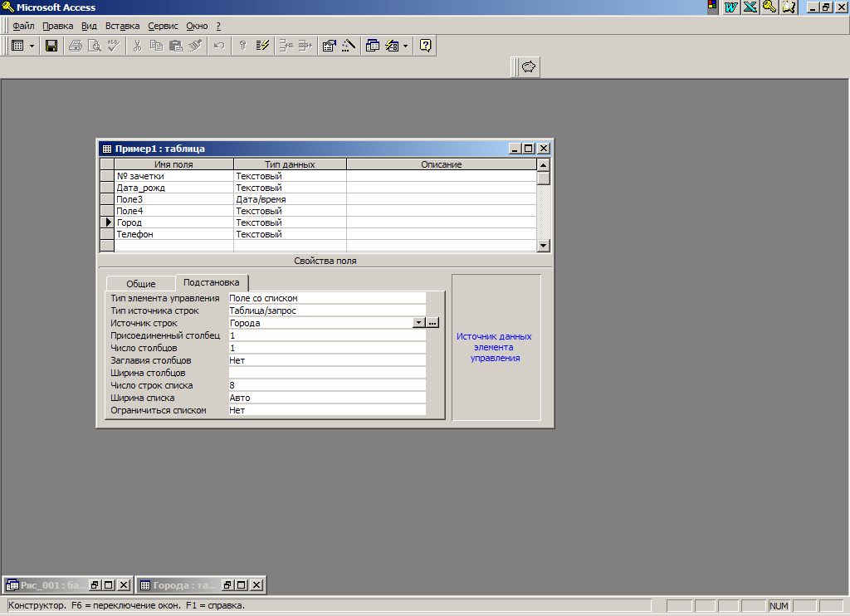Click the Присоединенный столбец value field

327,335
